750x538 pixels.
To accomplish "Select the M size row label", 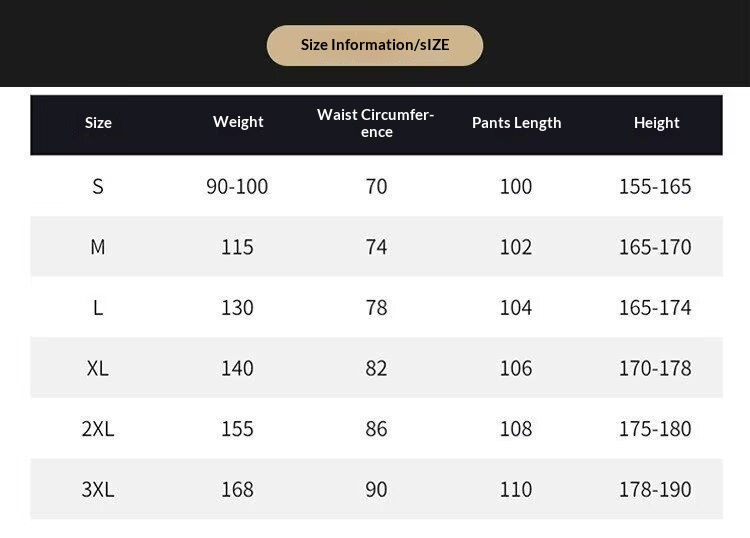I will click(98, 247).
